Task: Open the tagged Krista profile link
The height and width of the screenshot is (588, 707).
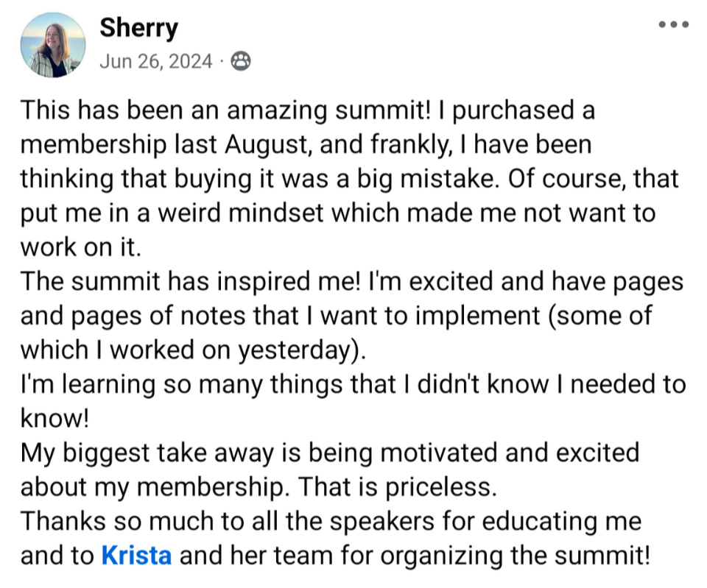Action: tap(136, 556)
